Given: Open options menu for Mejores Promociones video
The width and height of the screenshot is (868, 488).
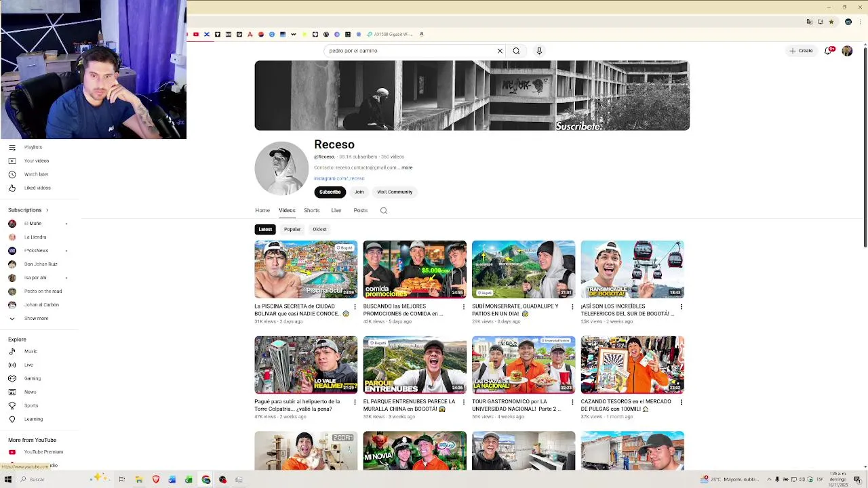Looking at the screenshot, I should tap(464, 307).
